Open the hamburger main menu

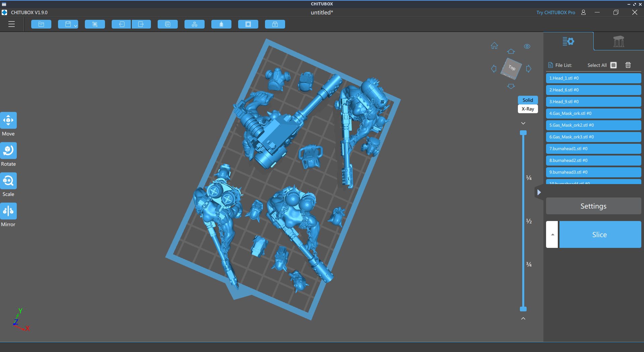click(12, 24)
